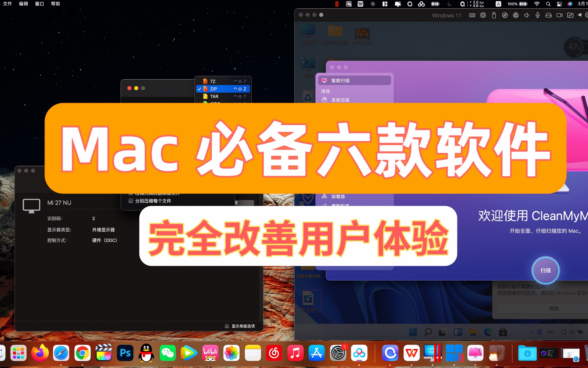The width and height of the screenshot is (588, 368).
Task: Open Microsoft Edge on Windows taskbar
Action: click(x=488, y=332)
